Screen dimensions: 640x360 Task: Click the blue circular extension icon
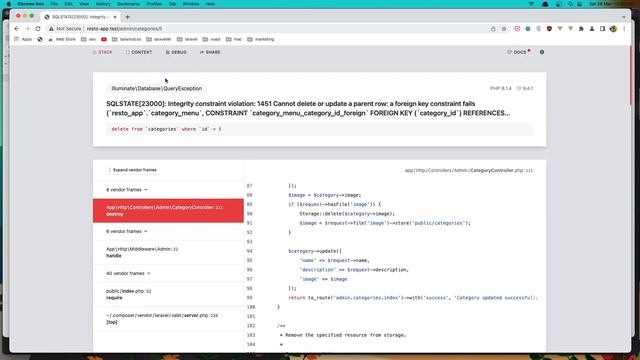528,29
